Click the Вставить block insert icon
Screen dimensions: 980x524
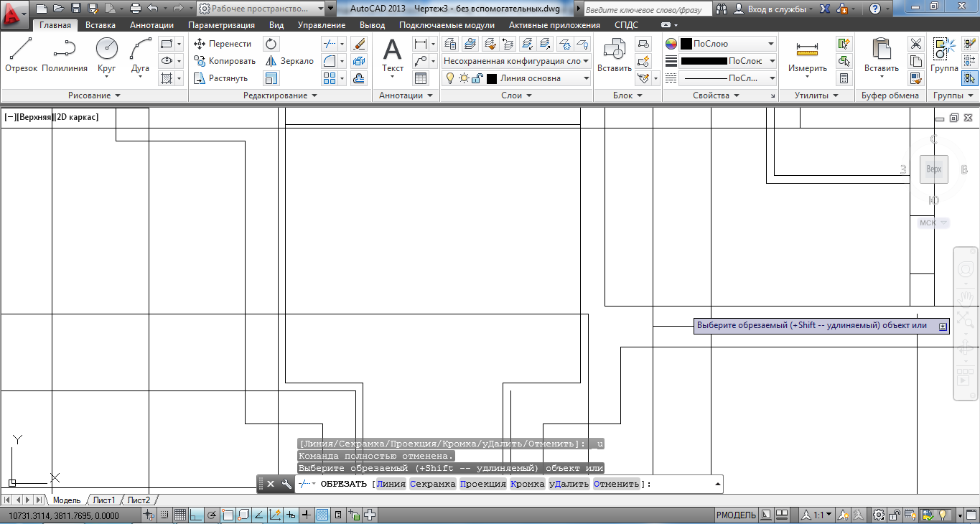pos(615,56)
